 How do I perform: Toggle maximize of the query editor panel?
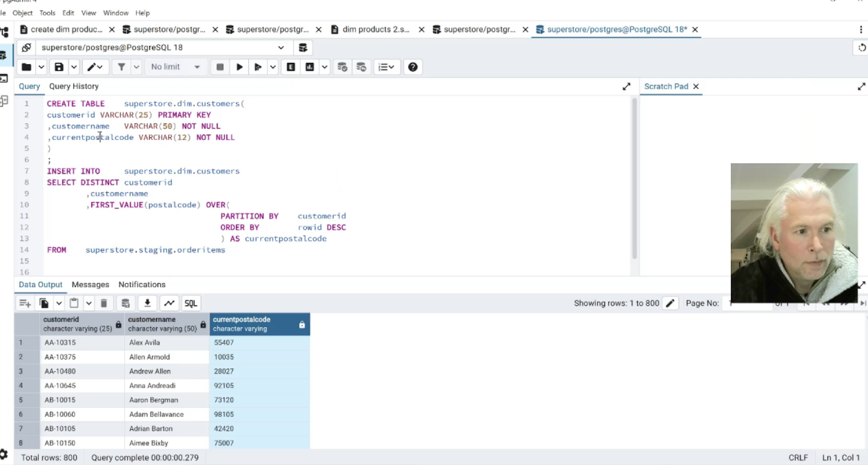pyautogui.click(x=626, y=86)
